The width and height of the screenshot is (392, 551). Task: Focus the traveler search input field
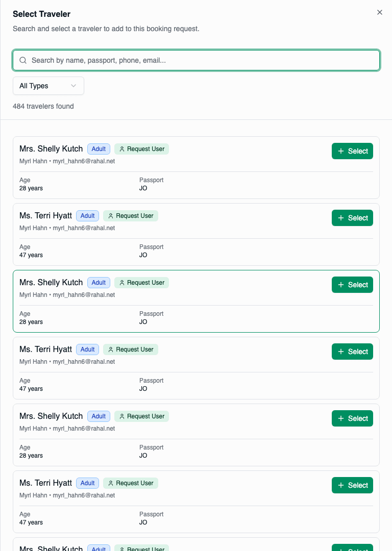point(199,60)
